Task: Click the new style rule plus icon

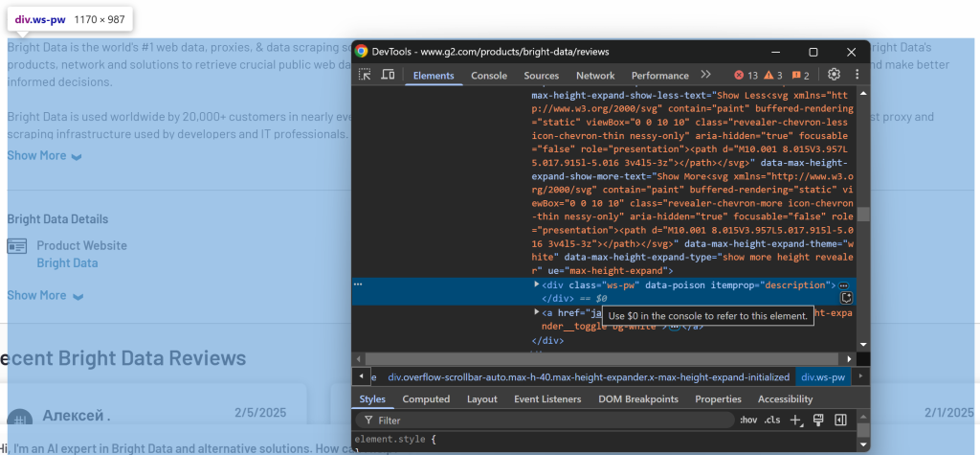Action: (796, 420)
